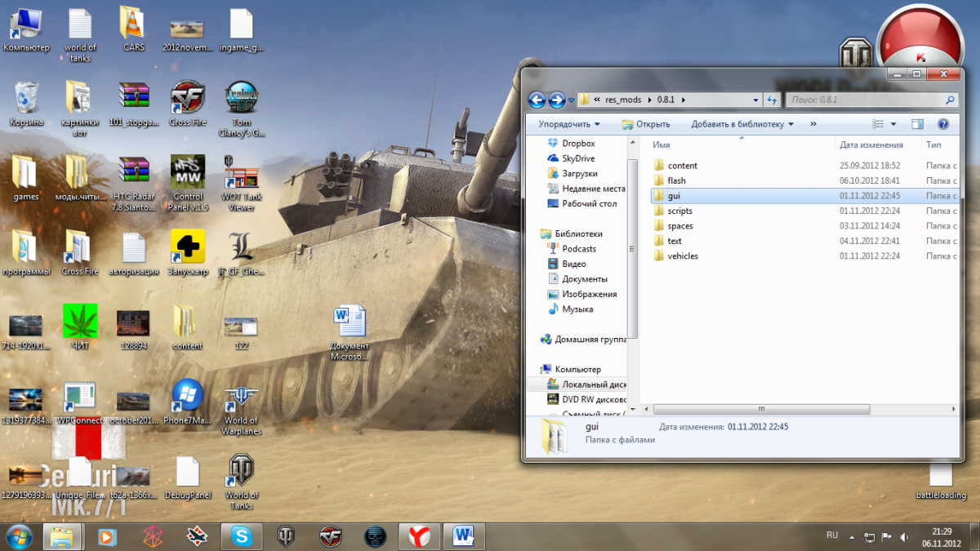Open the view options dropdown arrow
The width and height of the screenshot is (980, 551).
pyautogui.click(x=893, y=124)
